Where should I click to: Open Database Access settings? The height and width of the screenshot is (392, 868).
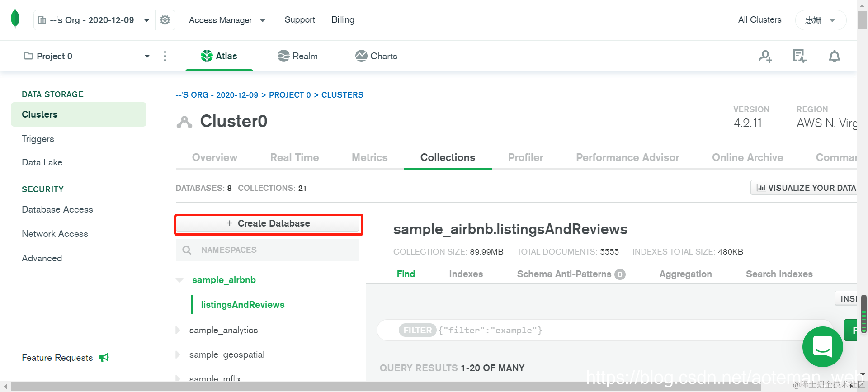pos(57,209)
